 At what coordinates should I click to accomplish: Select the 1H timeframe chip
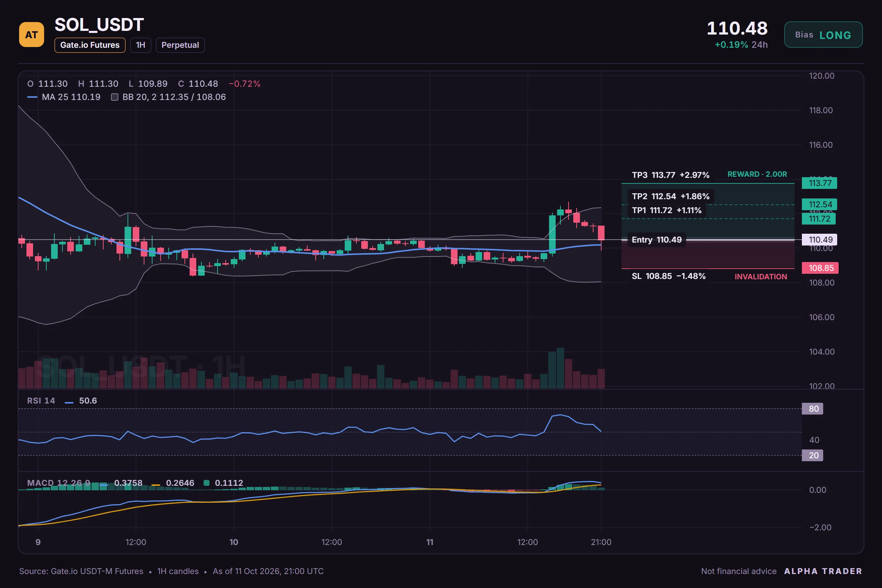tap(141, 45)
